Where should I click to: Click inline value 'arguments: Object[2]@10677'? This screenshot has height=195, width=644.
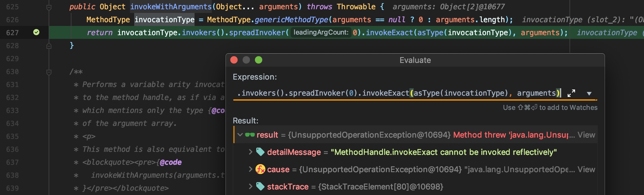coord(449,7)
